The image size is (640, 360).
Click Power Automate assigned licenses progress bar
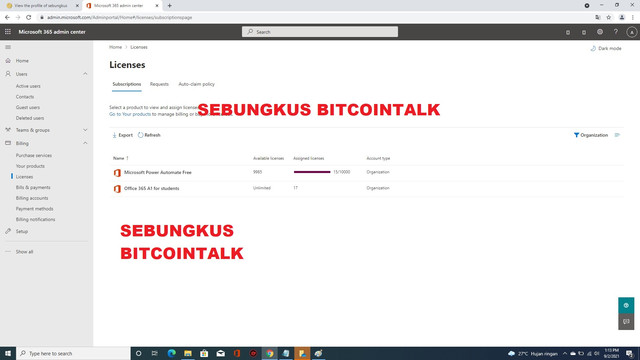(312, 172)
